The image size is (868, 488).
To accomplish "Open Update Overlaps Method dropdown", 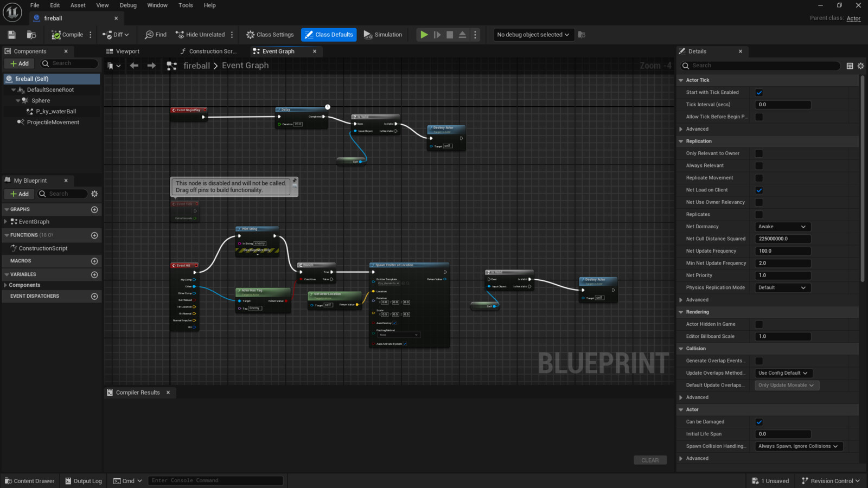I will [783, 373].
